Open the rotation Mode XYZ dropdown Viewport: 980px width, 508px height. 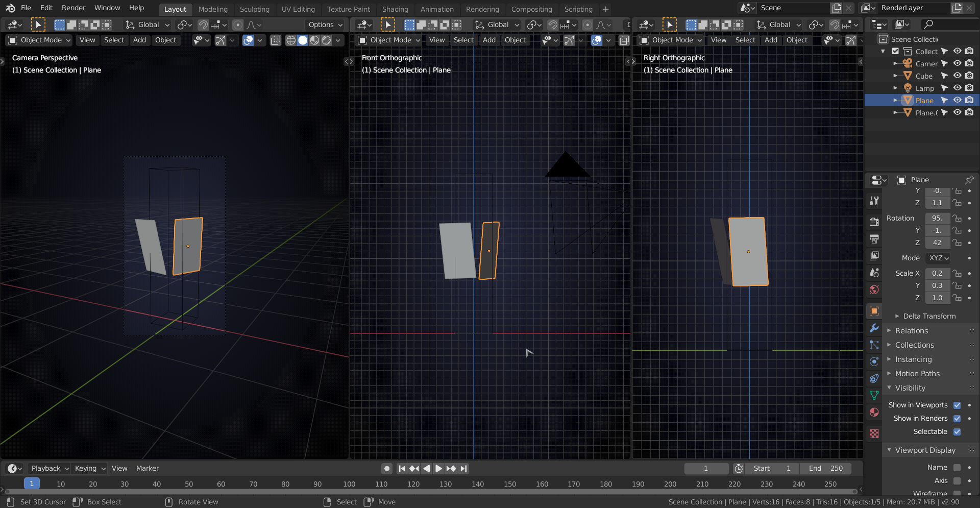(939, 258)
